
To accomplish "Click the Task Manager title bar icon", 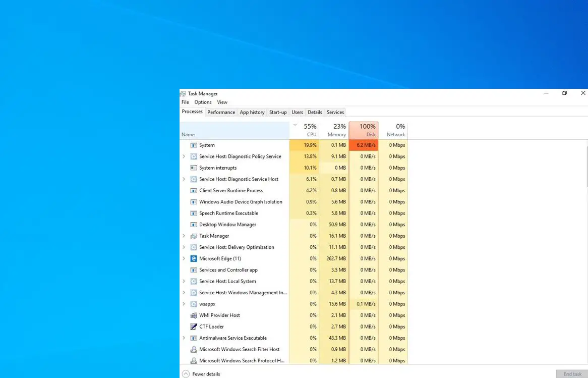I will pyautogui.click(x=183, y=93).
